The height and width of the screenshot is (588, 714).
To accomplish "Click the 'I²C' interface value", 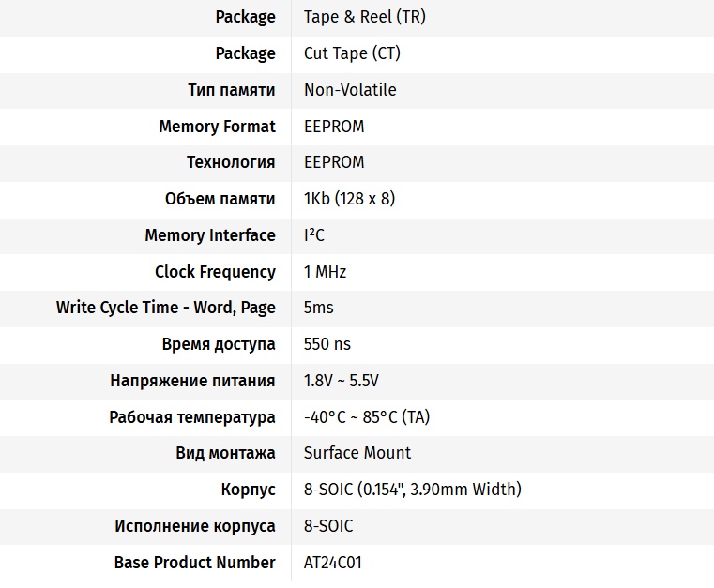I will coord(314,235).
